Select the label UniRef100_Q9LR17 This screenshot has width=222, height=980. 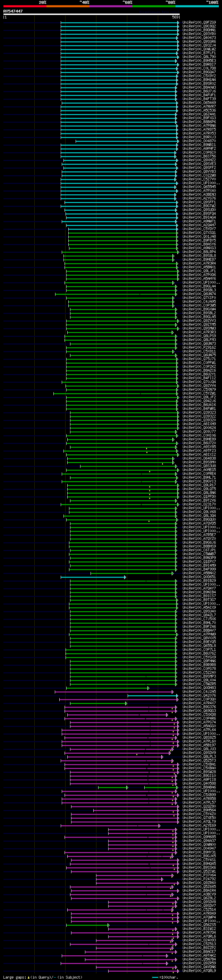199,485
